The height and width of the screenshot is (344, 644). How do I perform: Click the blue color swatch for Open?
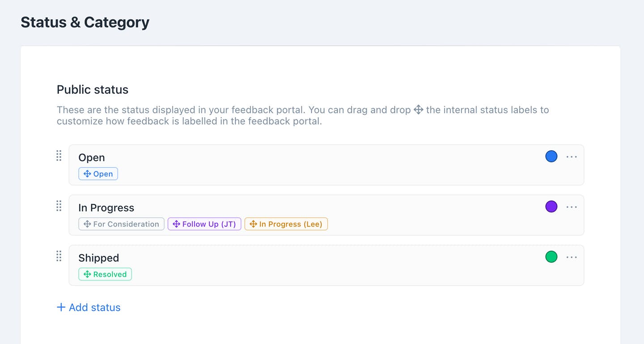551,156
